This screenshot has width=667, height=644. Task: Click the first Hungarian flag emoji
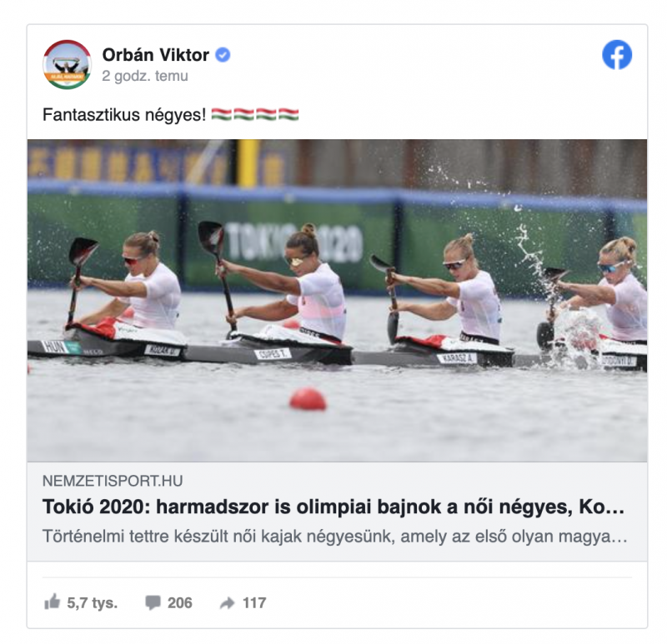click(222, 114)
